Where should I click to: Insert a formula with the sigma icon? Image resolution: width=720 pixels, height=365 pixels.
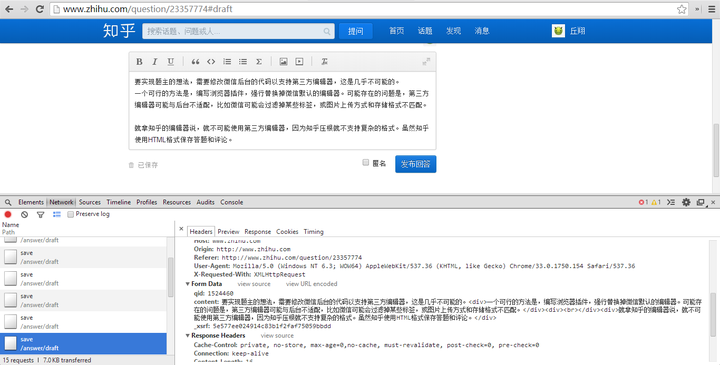tap(259, 62)
